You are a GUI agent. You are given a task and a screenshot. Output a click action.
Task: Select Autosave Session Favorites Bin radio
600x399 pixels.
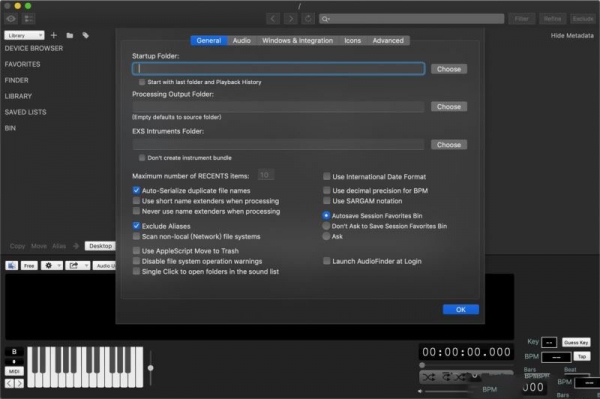point(326,215)
